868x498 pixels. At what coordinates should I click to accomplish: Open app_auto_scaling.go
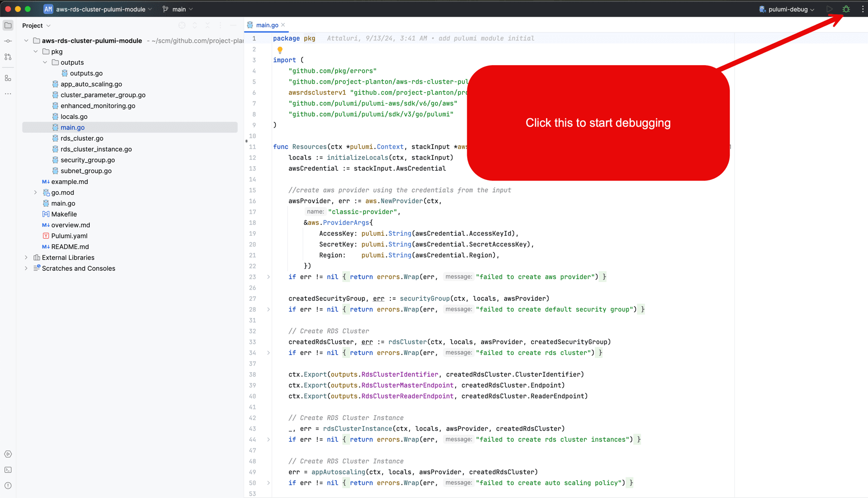[91, 84]
